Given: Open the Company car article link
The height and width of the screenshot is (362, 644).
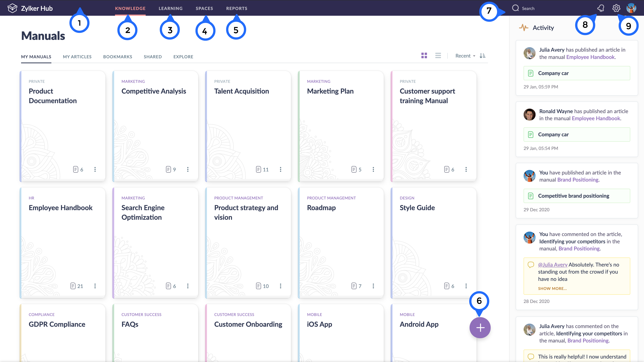Looking at the screenshot, I should (554, 73).
